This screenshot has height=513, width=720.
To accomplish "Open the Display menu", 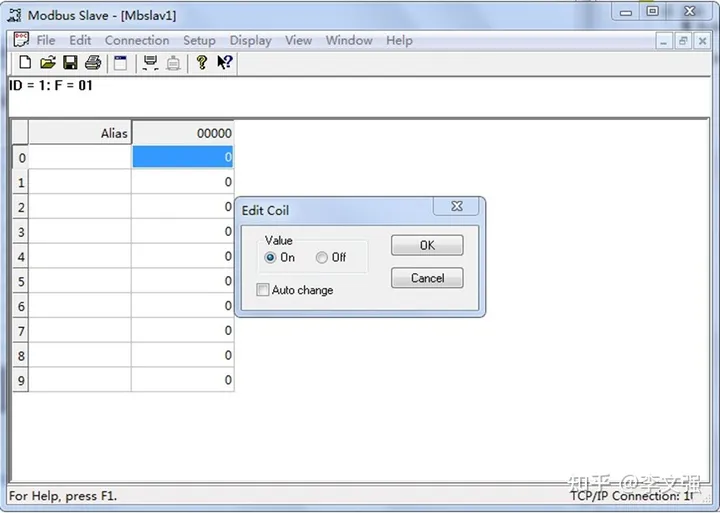I will [250, 40].
